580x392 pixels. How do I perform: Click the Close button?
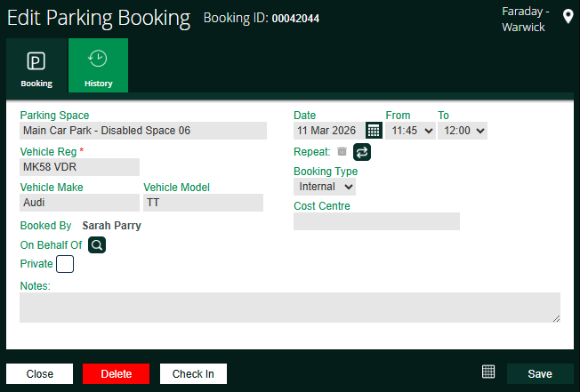tap(39, 373)
